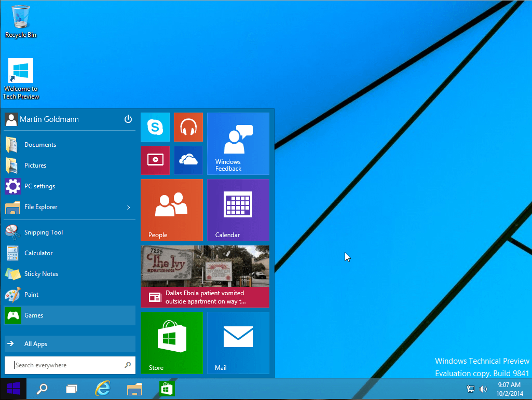
Task: Select Sticky Notes from Start menu
Action: (41, 274)
